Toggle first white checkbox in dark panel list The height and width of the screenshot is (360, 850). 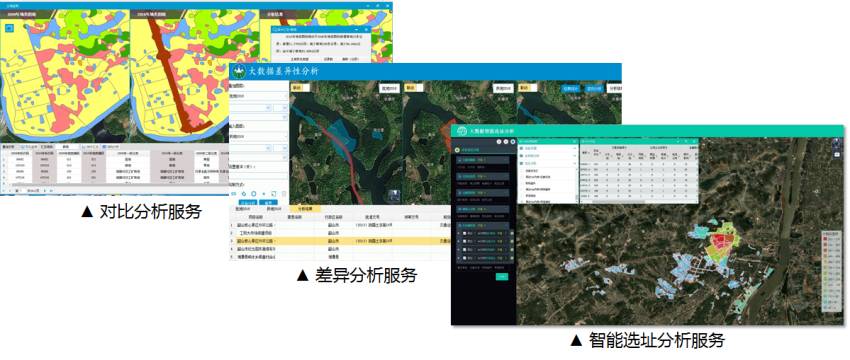pos(465,234)
